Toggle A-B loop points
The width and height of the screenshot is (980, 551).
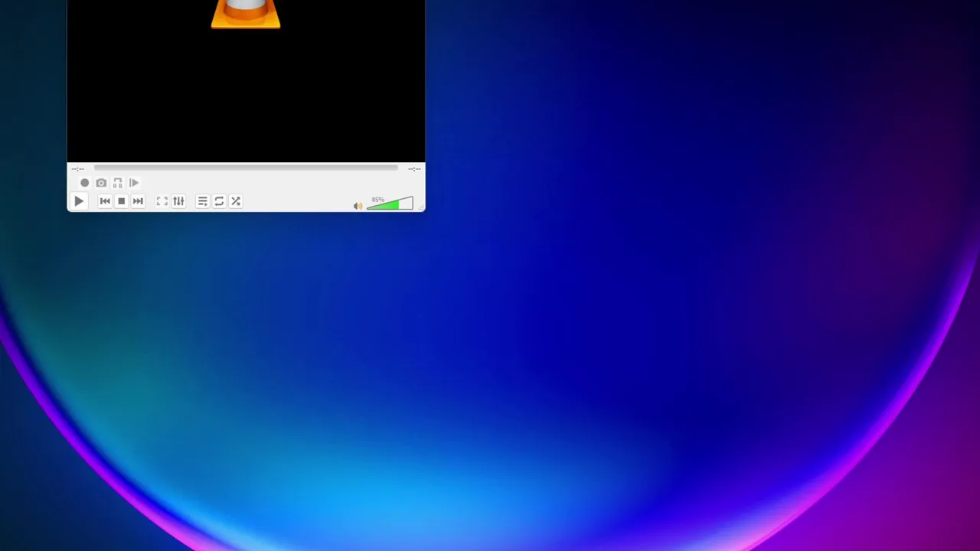coord(118,183)
